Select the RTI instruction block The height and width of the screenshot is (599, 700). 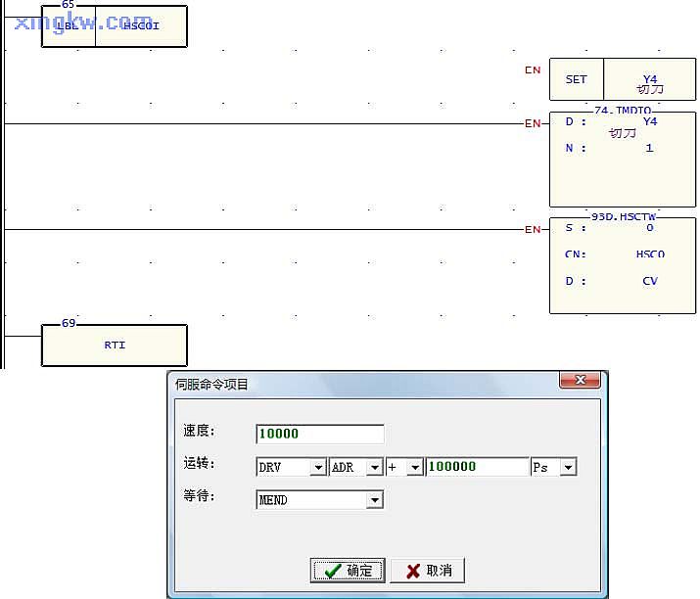(x=114, y=345)
